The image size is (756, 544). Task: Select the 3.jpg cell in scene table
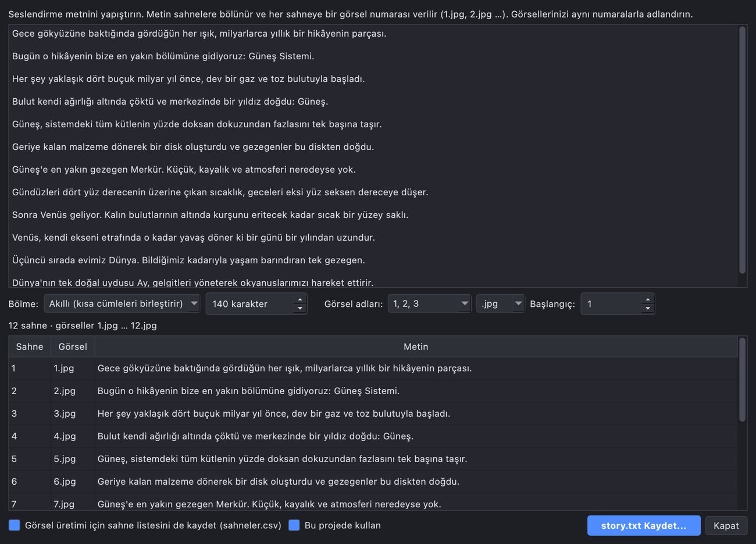pos(73,414)
